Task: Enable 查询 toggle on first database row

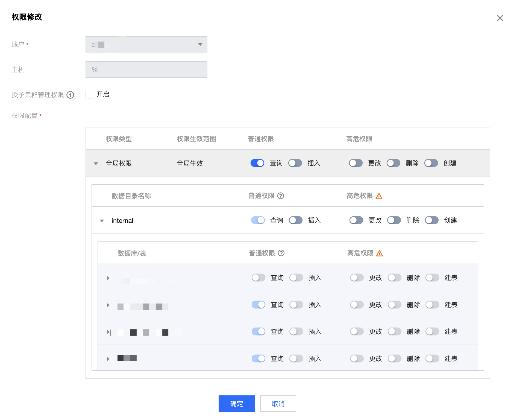Action: tap(258, 278)
